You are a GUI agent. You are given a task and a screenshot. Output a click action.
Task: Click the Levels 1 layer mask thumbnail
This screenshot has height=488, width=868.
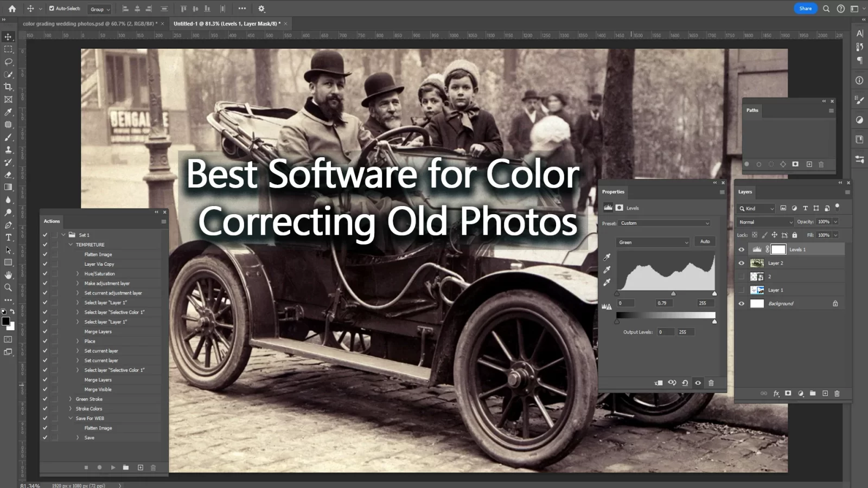[778, 249]
